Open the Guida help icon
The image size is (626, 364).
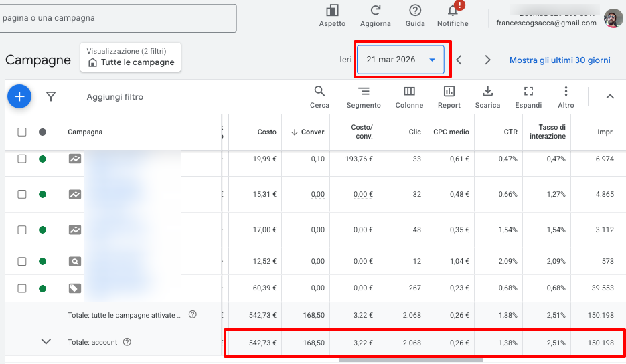coord(415,11)
